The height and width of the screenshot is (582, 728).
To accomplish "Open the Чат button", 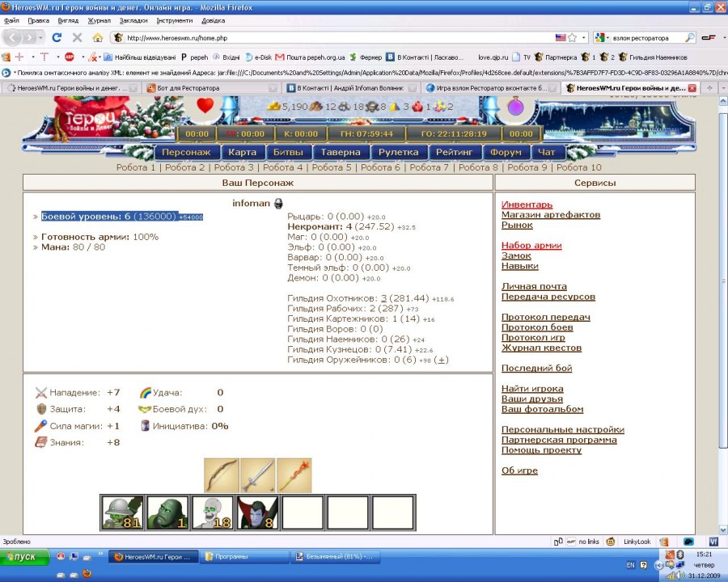I will pos(546,152).
